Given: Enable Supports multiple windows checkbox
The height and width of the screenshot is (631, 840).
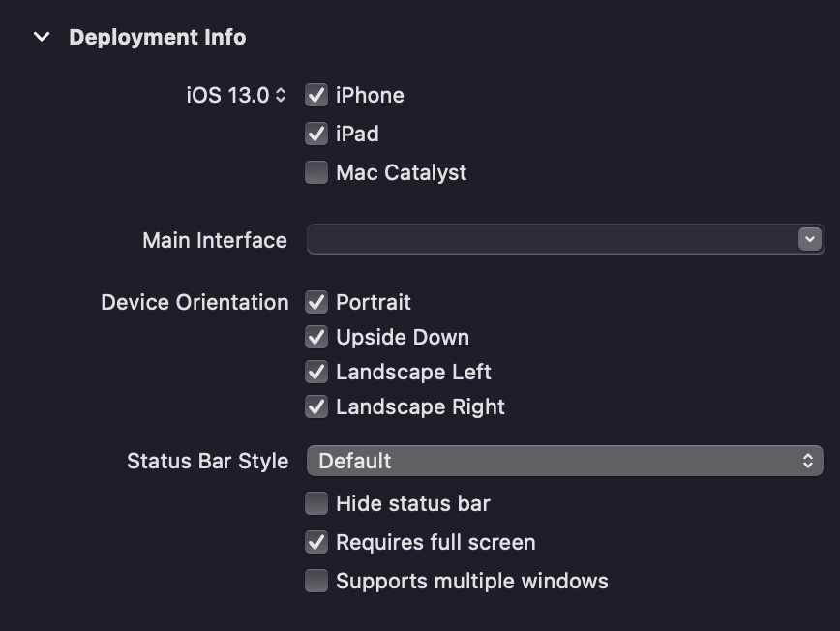Looking at the screenshot, I should (316, 581).
